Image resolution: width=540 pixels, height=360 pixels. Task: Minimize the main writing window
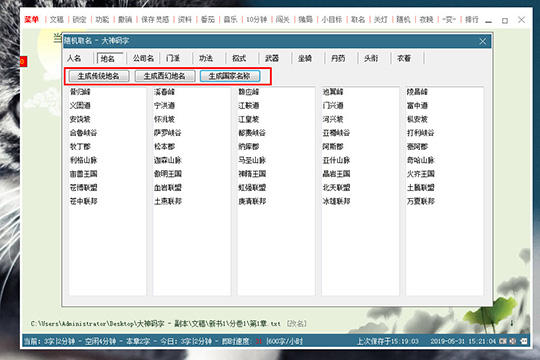488,21
